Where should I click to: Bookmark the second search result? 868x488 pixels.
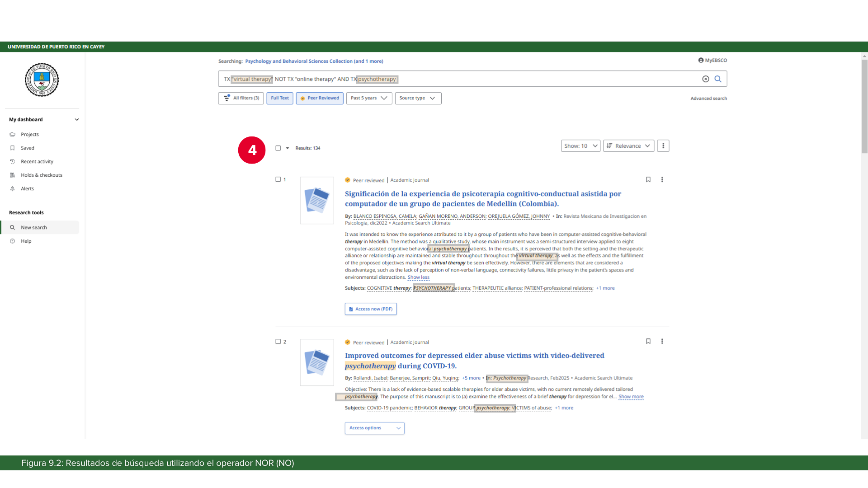648,341
